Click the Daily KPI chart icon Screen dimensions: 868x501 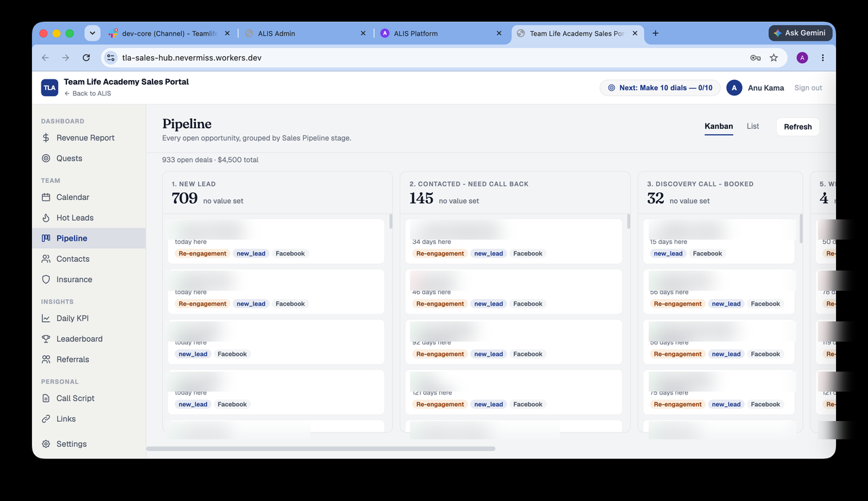(x=46, y=319)
